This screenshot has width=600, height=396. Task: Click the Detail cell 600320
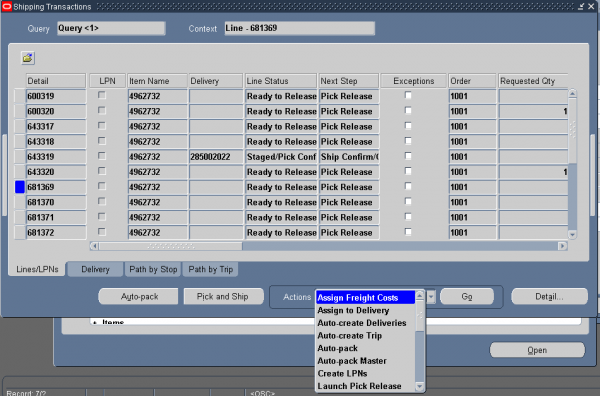56,111
